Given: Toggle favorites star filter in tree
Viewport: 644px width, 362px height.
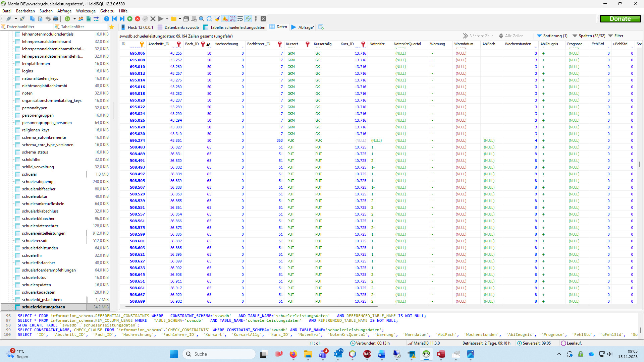Looking at the screenshot, I should pyautogui.click(x=112, y=27).
